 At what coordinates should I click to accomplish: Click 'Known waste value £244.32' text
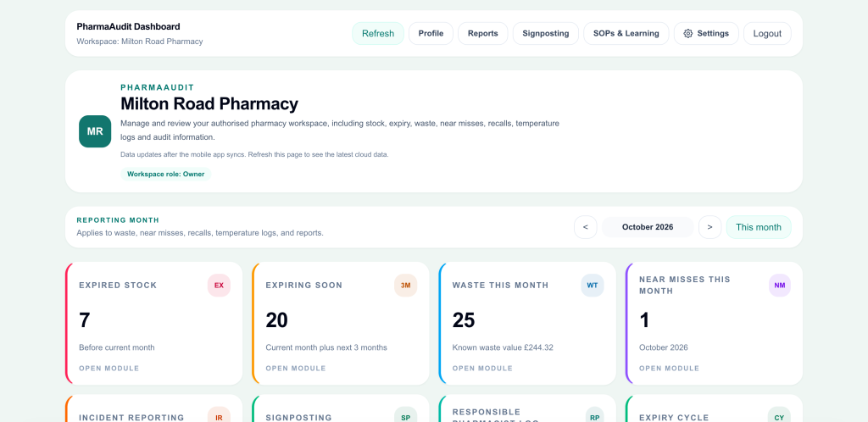503,348
